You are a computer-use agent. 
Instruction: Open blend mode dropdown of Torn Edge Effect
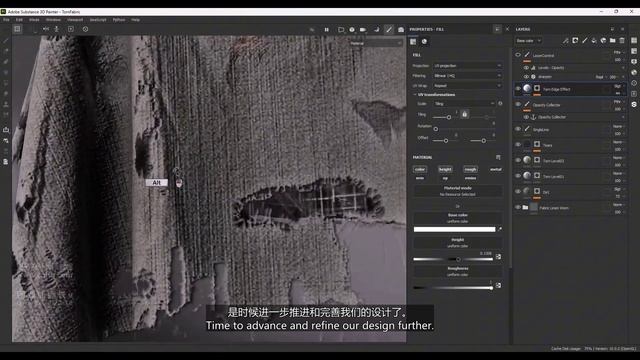point(618,86)
